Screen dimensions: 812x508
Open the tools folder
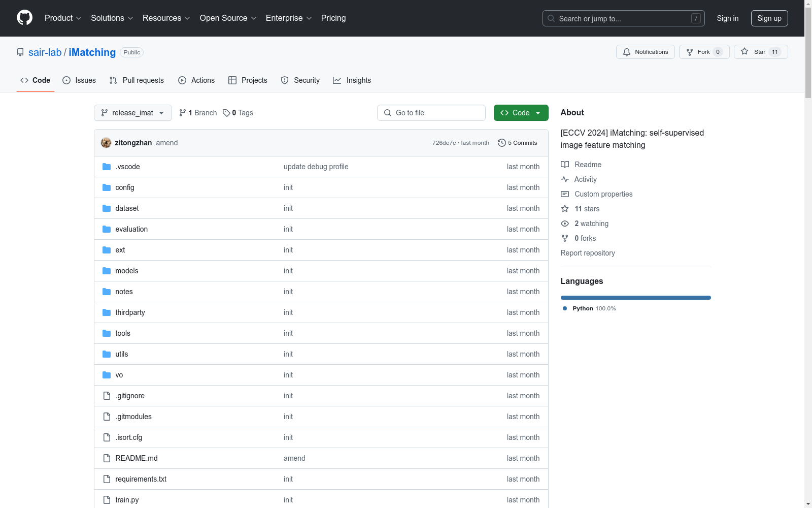pyautogui.click(x=123, y=333)
